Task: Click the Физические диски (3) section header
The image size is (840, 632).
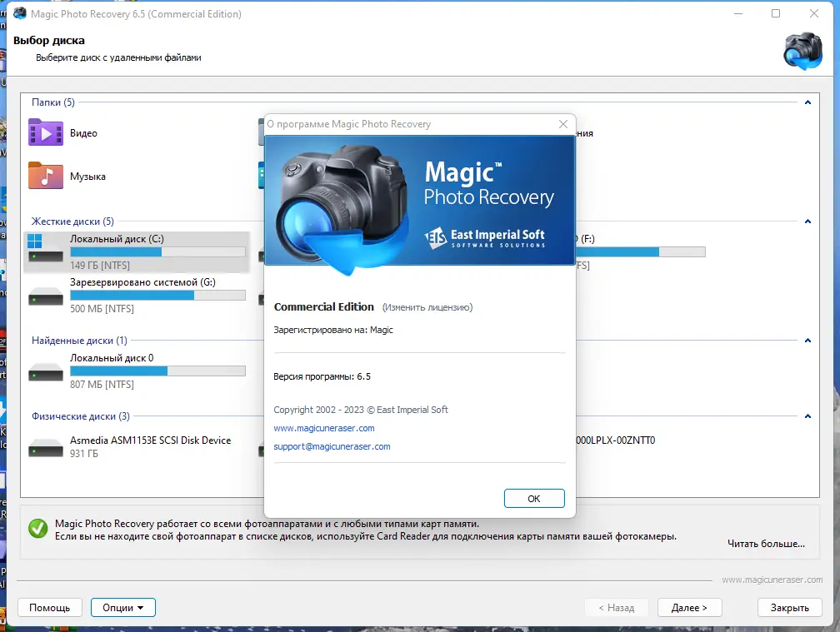Action: click(80, 416)
